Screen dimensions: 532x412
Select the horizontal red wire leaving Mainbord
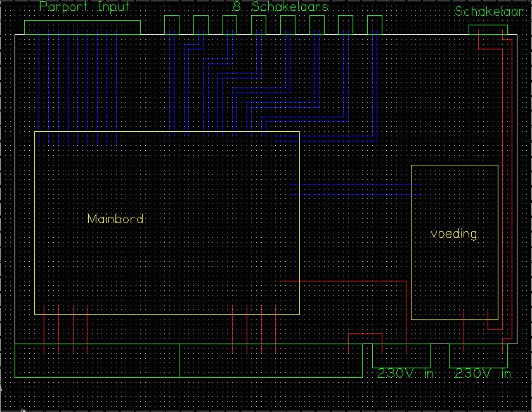[342, 280]
